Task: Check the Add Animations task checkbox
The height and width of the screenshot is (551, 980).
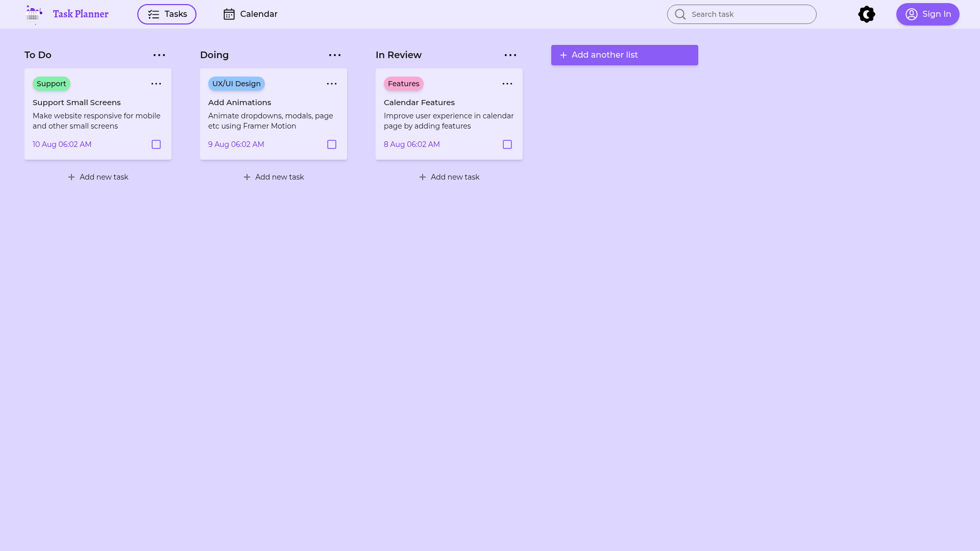Action: pos(332,144)
